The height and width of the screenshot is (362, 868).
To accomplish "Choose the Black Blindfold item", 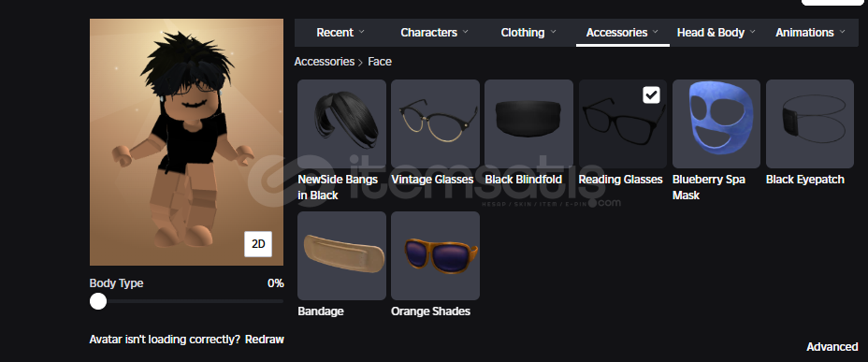I will coord(528,123).
